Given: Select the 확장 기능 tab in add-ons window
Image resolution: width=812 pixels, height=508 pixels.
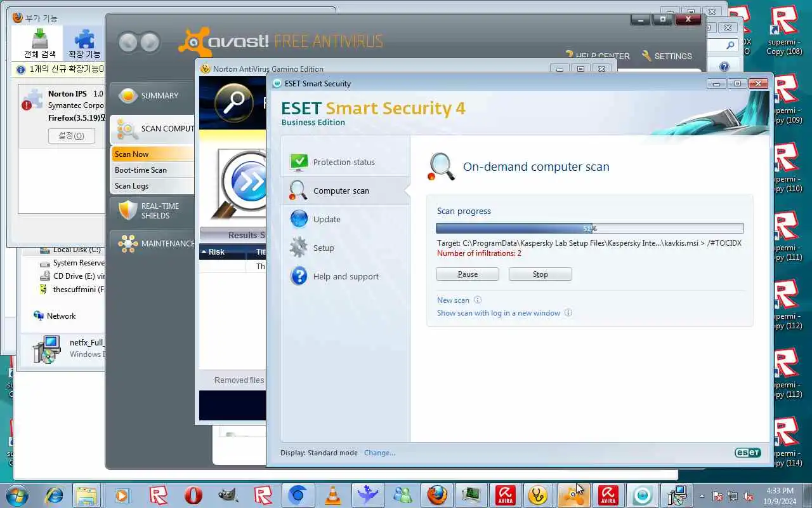Looking at the screenshot, I should pos(84,43).
